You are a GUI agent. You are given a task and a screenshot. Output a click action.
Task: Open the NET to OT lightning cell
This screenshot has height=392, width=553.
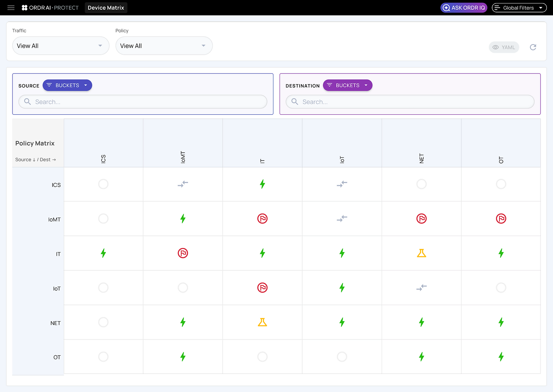tap(501, 322)
